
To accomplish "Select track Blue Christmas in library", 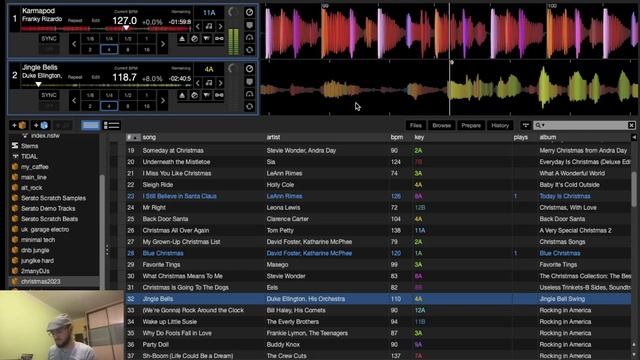I will coord(163,253).
